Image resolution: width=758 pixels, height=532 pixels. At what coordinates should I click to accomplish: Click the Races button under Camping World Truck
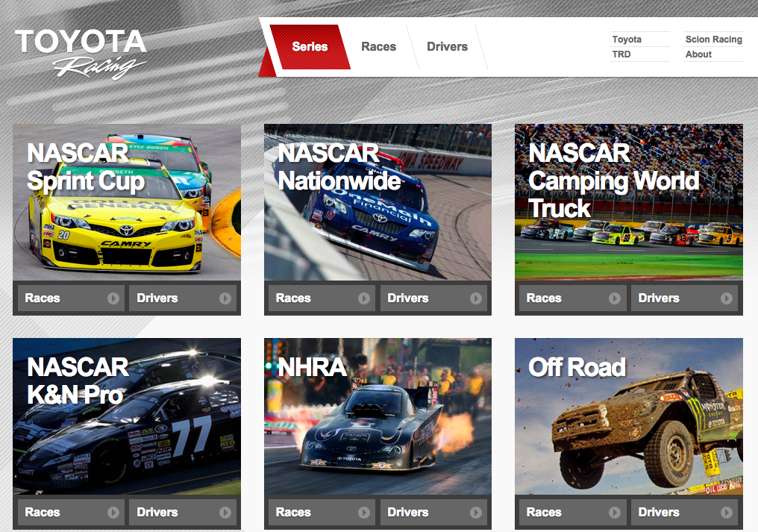pyautogui.click(x=572, y=298)
